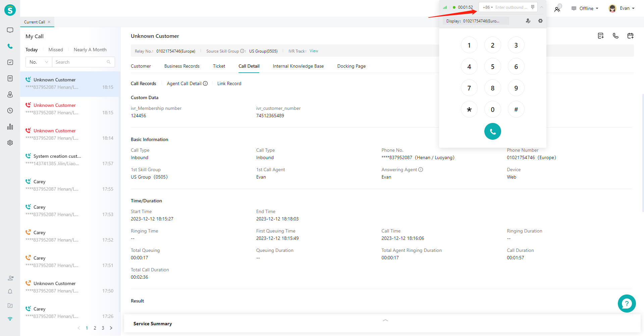Expand the Service Summary panel
Screen dimensions: 644x336
tap(385, 320)
